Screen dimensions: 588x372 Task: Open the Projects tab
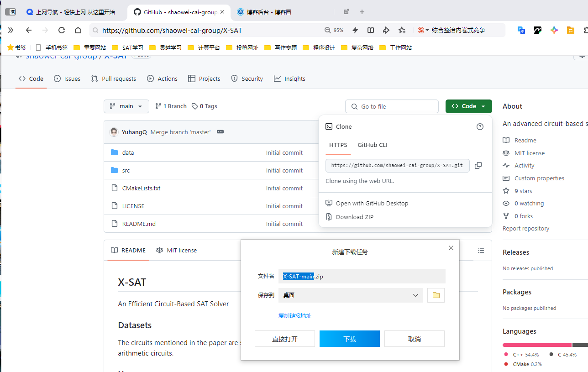pyautogui.click(x=204, y=79)
